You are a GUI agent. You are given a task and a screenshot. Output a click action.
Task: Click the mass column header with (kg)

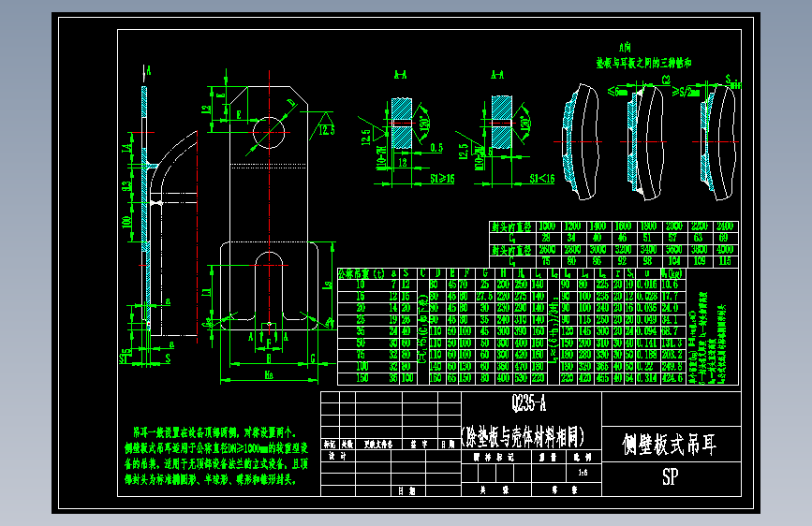point(672,274)
